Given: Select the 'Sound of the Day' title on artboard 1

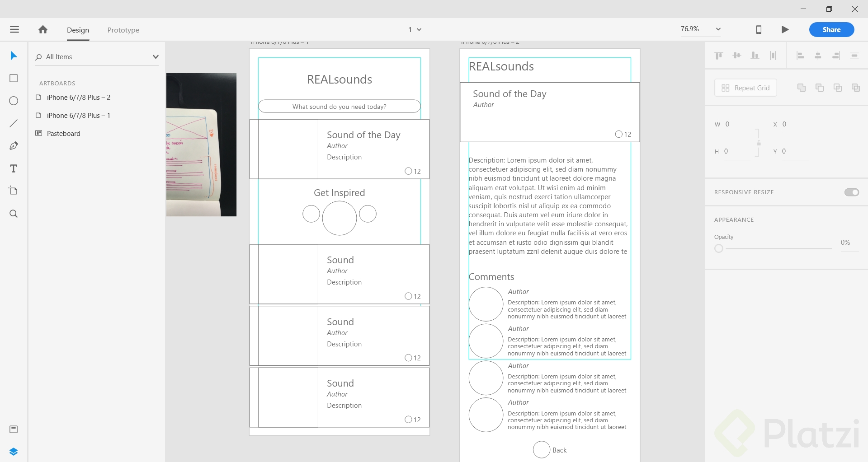Looking at the screenshot, I should click(x=363, y=135).
